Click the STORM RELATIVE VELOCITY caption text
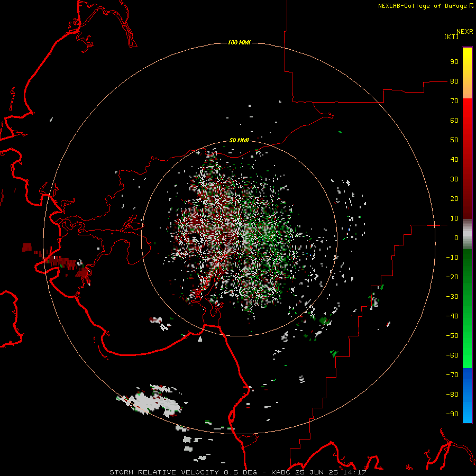476x476 pixels. point(164,472)
